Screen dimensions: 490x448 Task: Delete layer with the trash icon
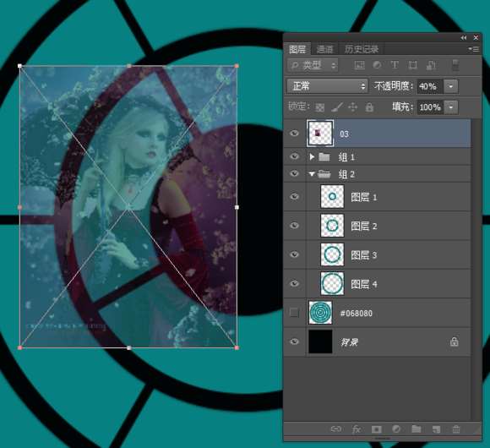(x=456, y=429)
